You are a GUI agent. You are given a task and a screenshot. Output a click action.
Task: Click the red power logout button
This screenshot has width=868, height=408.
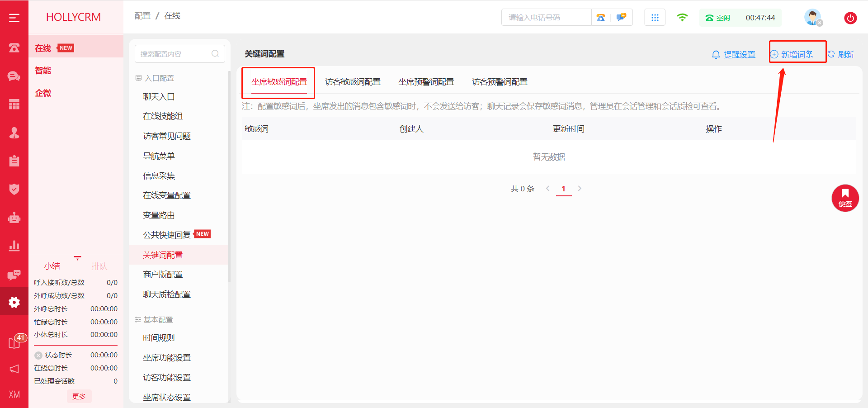(850, 18)
